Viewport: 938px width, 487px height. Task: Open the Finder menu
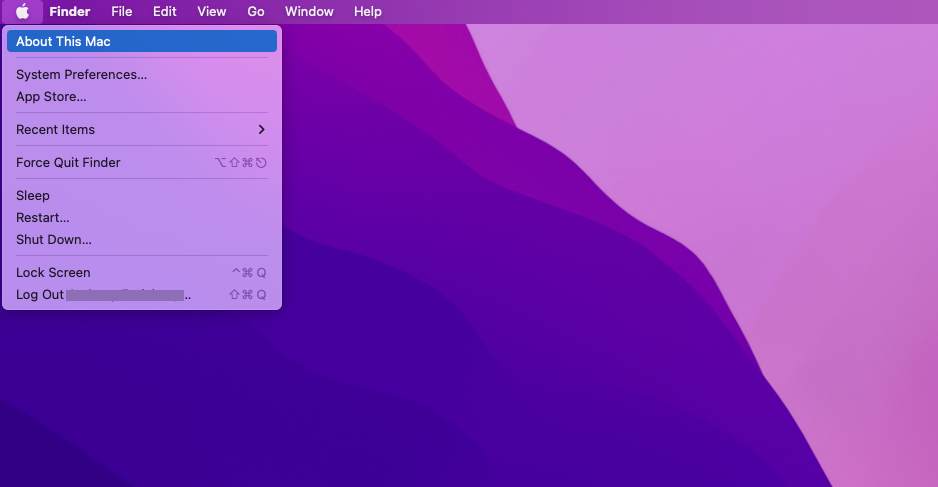pyautogui.click(x=69, y=11)
